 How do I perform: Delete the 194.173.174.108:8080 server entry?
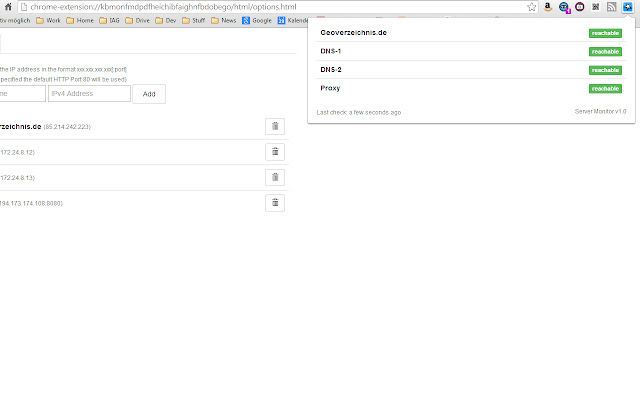pos(275,203)
